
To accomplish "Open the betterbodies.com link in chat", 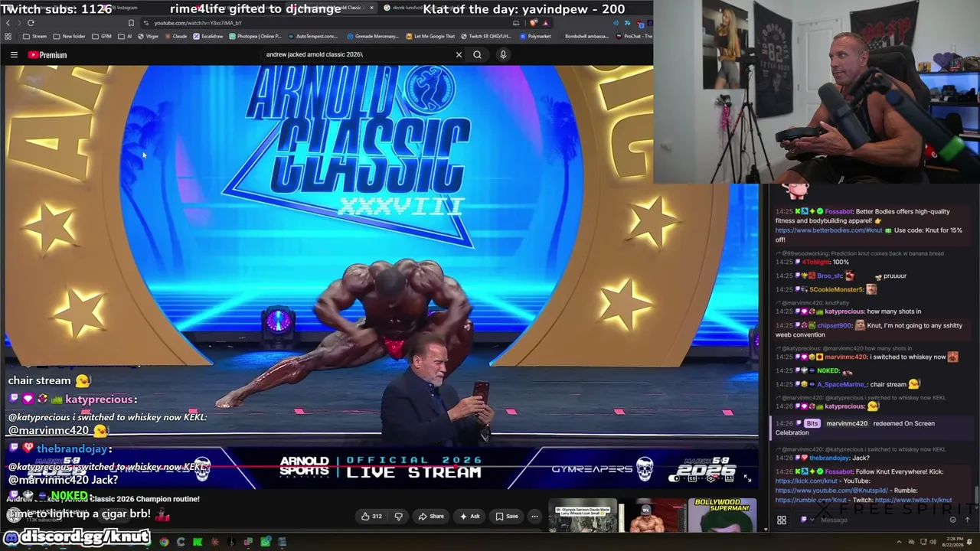I will pyautogui.click(x=828, y=230).
